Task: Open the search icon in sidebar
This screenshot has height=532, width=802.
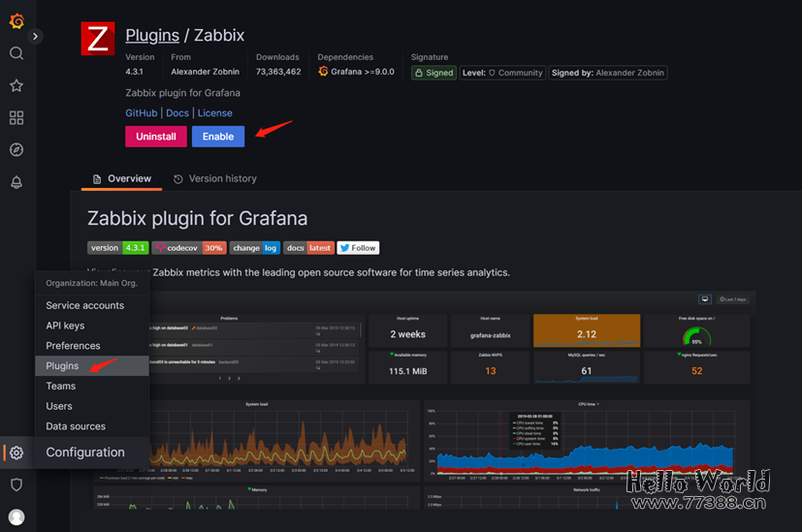Action: click(x=16, y=53)
